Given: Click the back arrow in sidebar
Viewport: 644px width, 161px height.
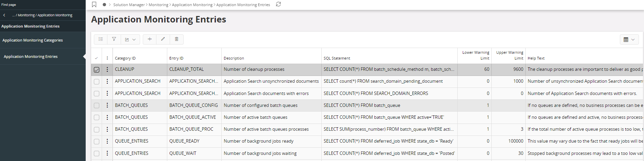Looking at the screenshot, I should (x=4, y=15).
